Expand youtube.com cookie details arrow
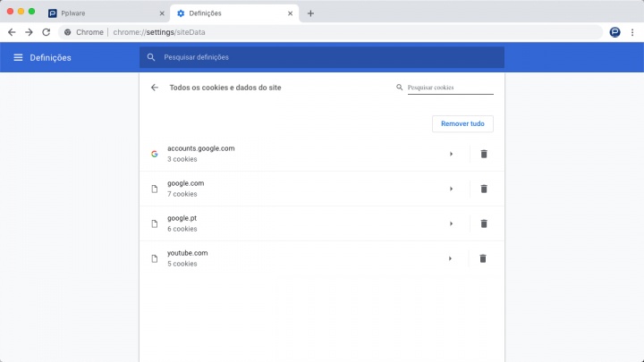This screenshot has width=644, height=362. (x=451, y=258)
